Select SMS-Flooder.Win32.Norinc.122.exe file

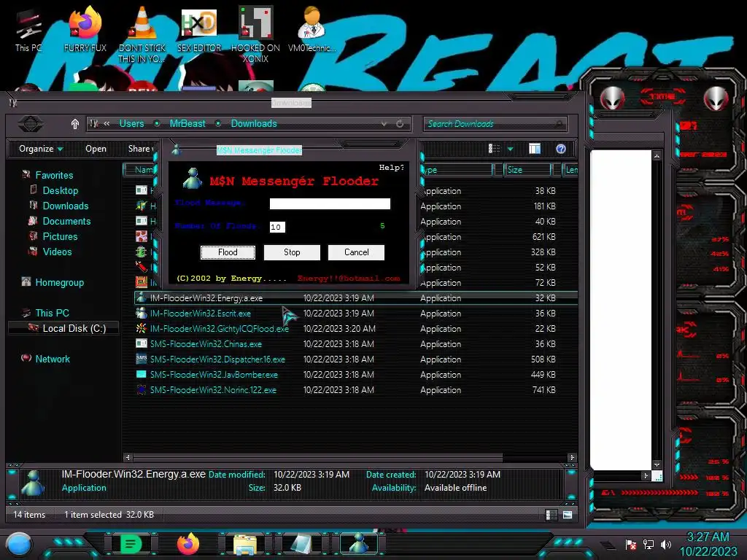[213, 390]
